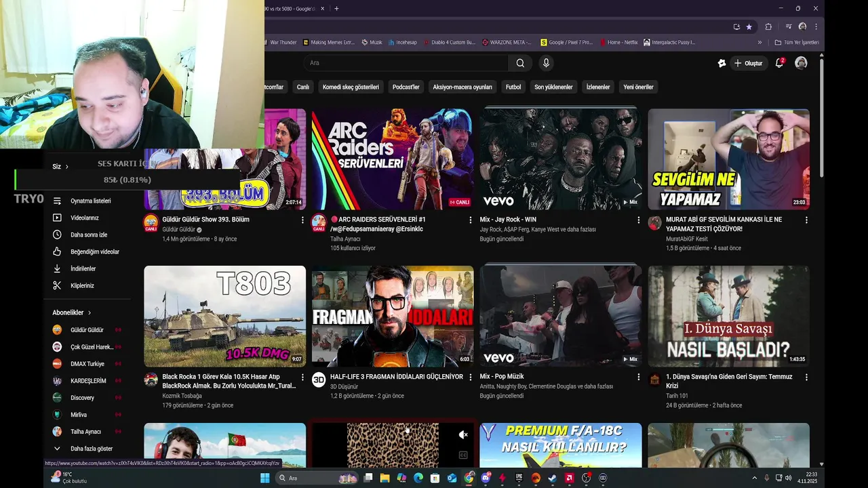Open the Tüm Yer İşaretleri folder
Viewport: 868px width, 488px height.
point(797,42)
